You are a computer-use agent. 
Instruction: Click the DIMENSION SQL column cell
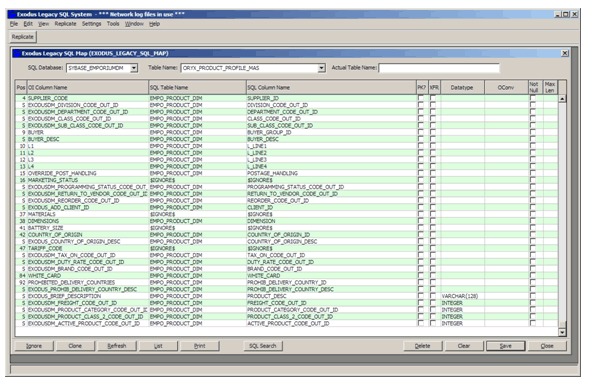(x=331, y=221)
